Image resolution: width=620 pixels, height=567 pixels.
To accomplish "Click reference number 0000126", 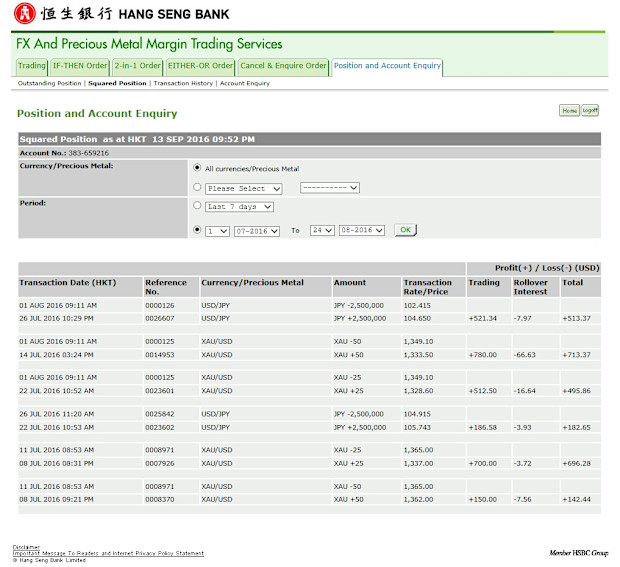I will 160,306.
